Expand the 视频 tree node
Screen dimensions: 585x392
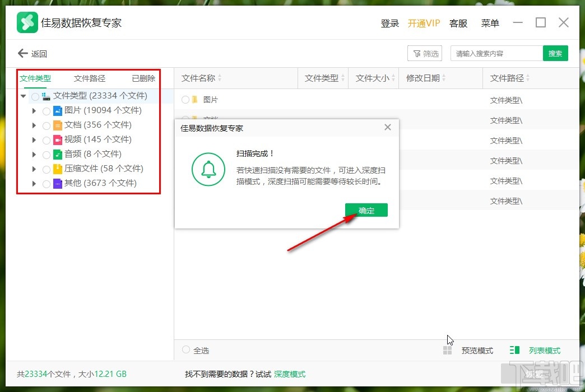(34, 140)
